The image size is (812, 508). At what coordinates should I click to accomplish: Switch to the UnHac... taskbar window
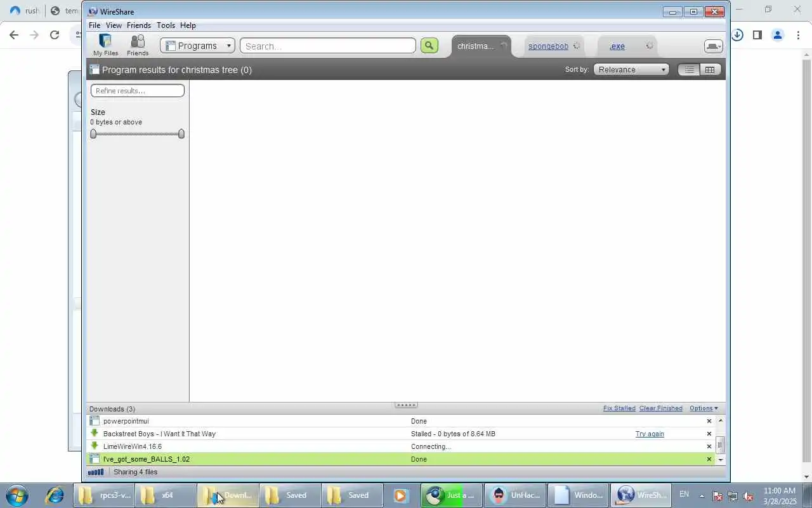tap(515, 495)
